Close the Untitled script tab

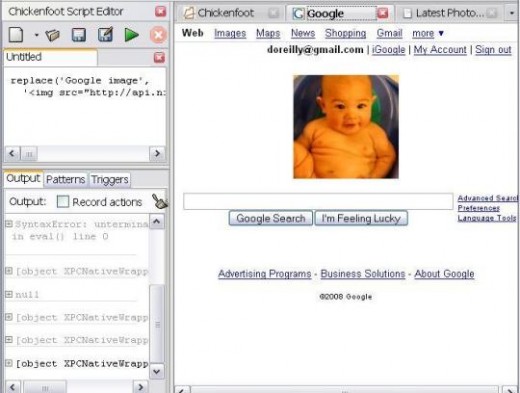point(159,58)
